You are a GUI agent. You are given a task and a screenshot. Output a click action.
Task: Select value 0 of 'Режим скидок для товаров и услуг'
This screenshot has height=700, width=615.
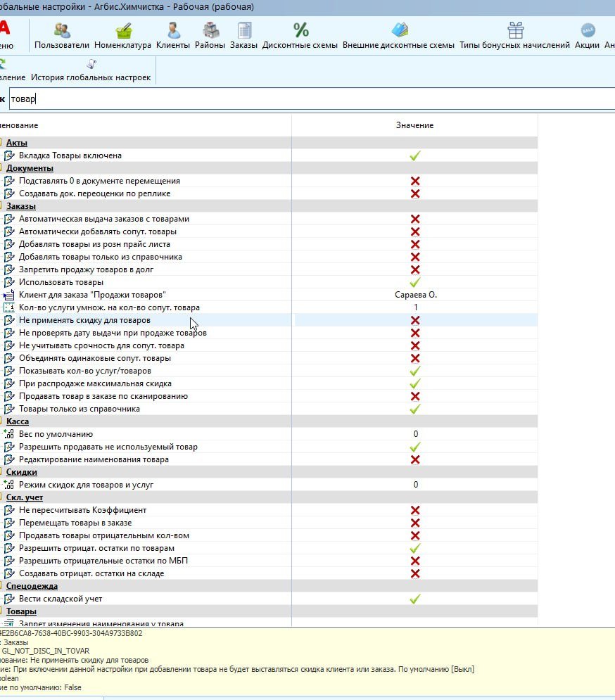(x=416, y=485)
